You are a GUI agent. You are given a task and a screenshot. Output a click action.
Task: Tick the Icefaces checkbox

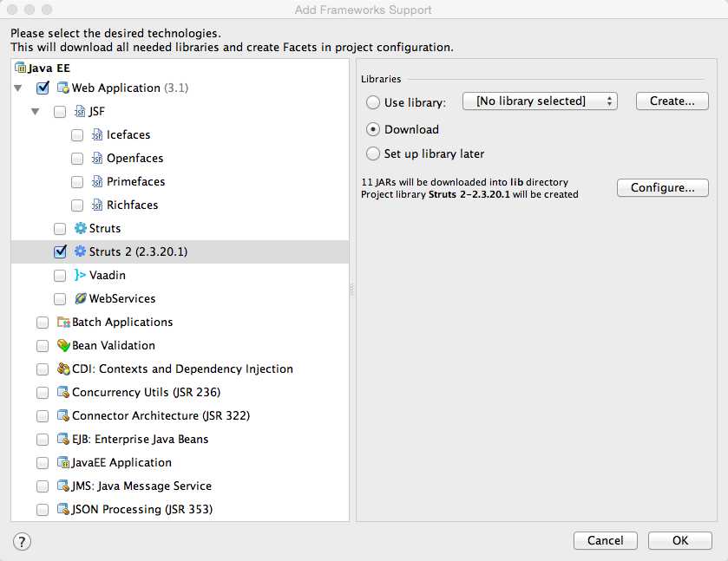point(77,135)
